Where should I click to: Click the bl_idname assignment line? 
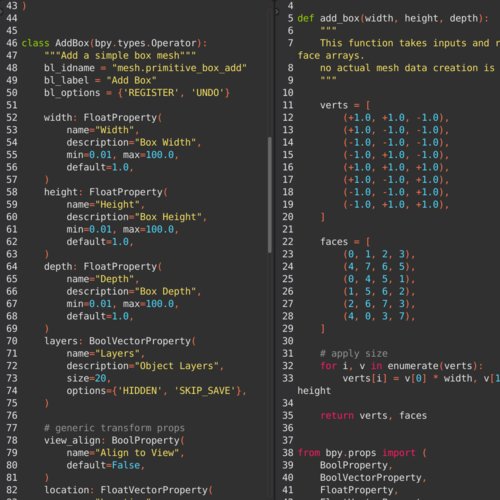145,68
